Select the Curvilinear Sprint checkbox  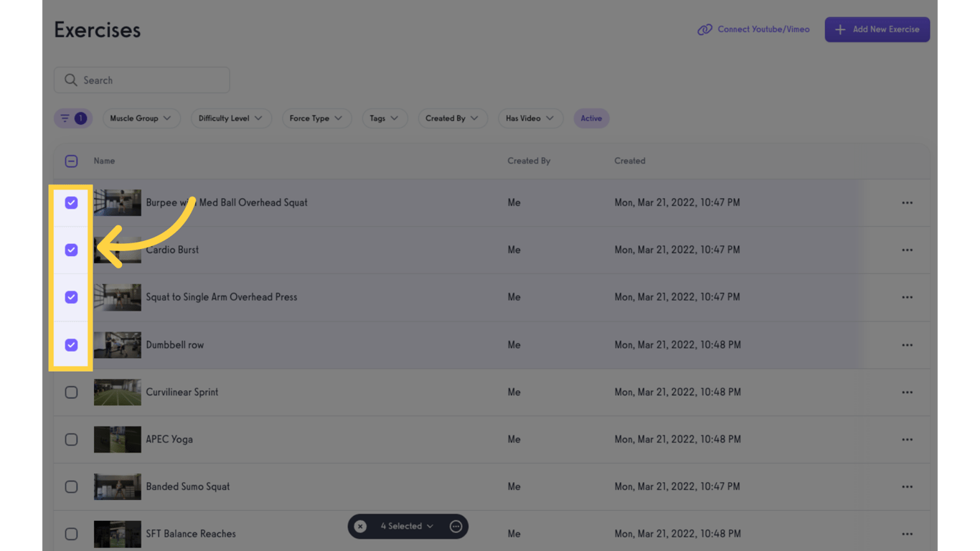pos(71,392)
